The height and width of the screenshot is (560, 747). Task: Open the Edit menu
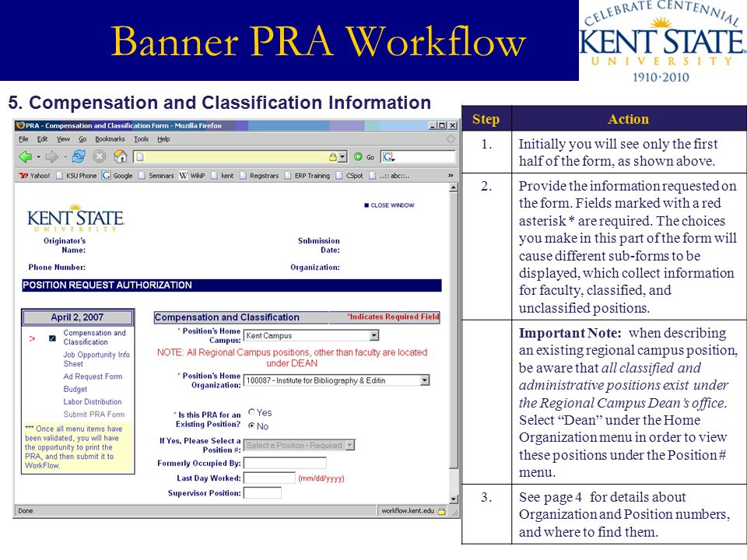click(x=42, y=139)
